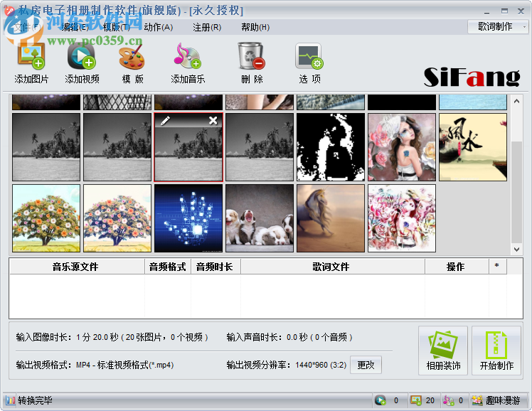532x411 pixels.
Task: Select the second grayscale beach thumbnail
Action: pyautogui.click(x=117, y=147)
